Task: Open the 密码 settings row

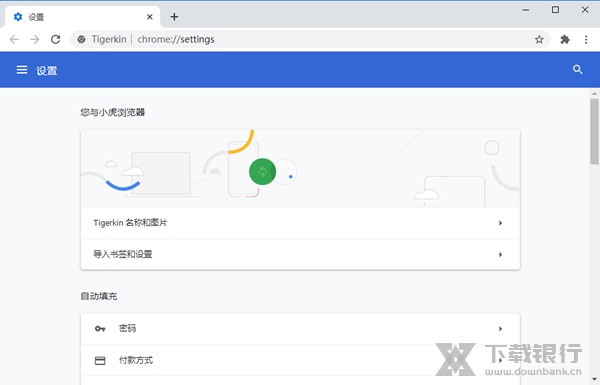Action: 300,329
